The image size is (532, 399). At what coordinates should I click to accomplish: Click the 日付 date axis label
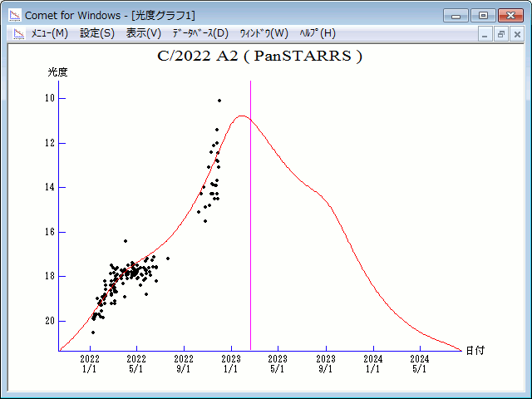click(475, 351)
